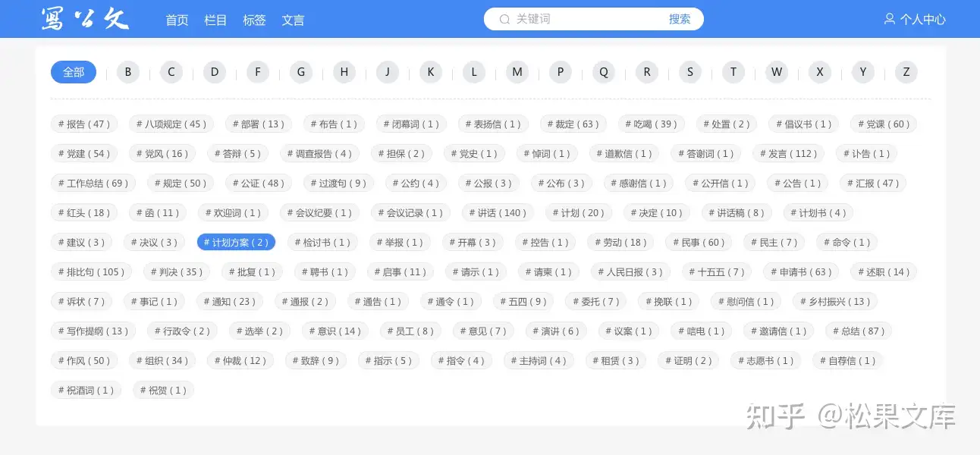Open the 报告 (47) tag
The image size is (980, 455).
[84, 124]
